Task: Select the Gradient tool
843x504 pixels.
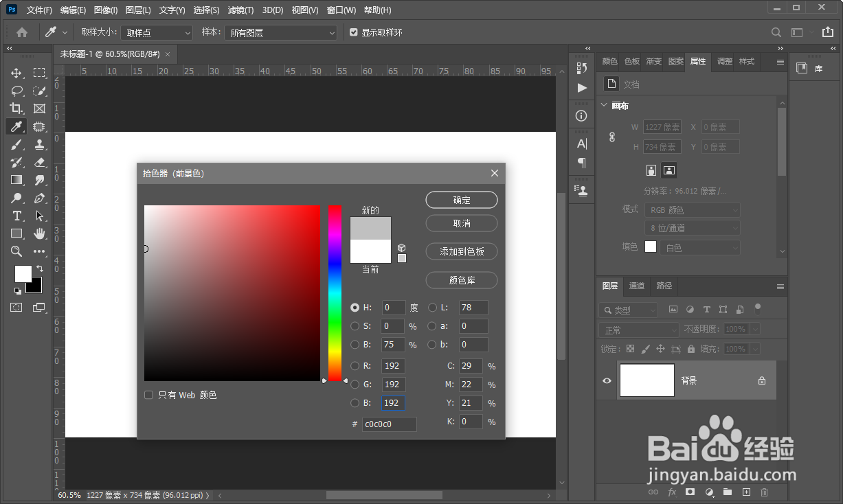Action: click(16, 180)
